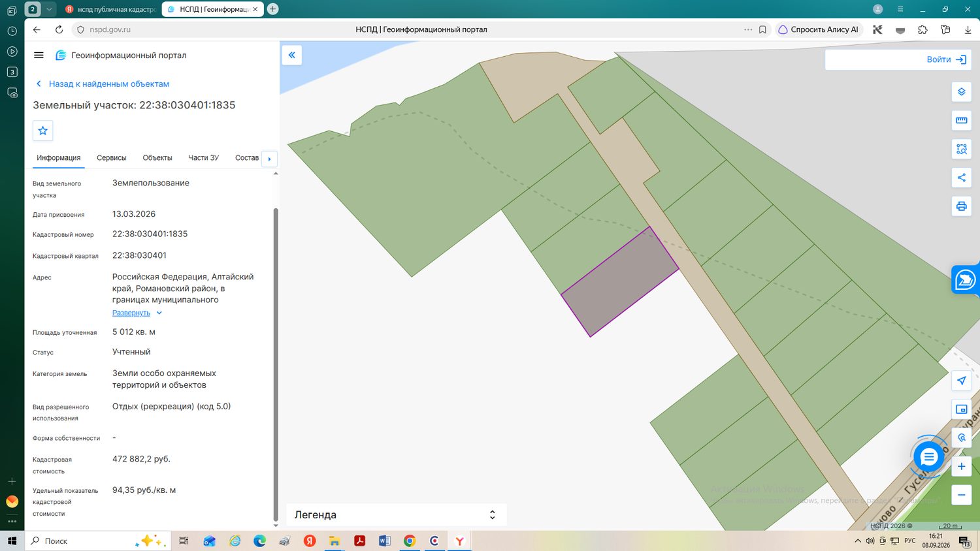Expand the Легенда panel
Screen dimensions: 980x551
point(397,514)
